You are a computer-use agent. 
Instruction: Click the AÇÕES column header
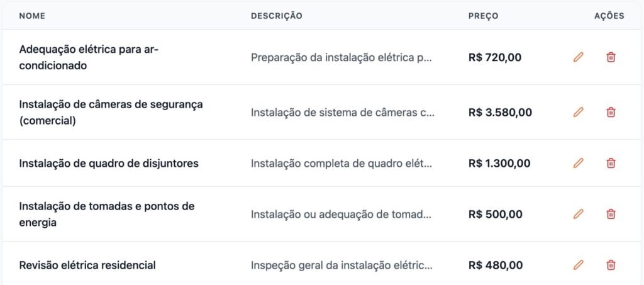(609, 16)
